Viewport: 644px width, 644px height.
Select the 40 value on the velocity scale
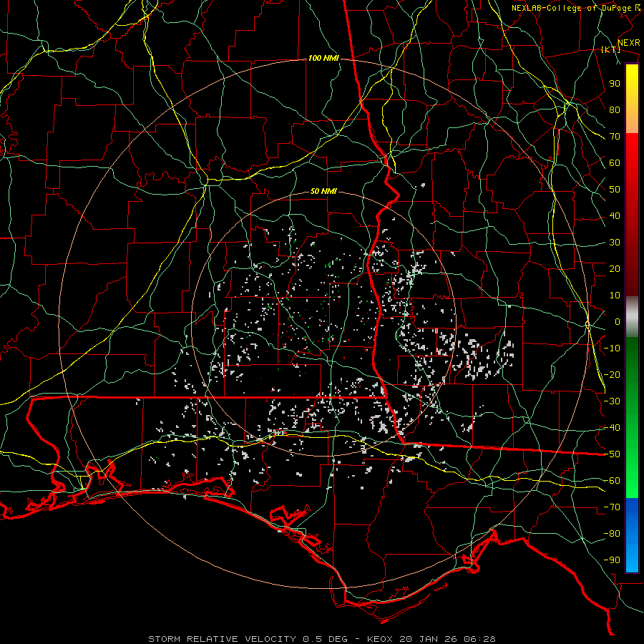[x=615, y=215]
